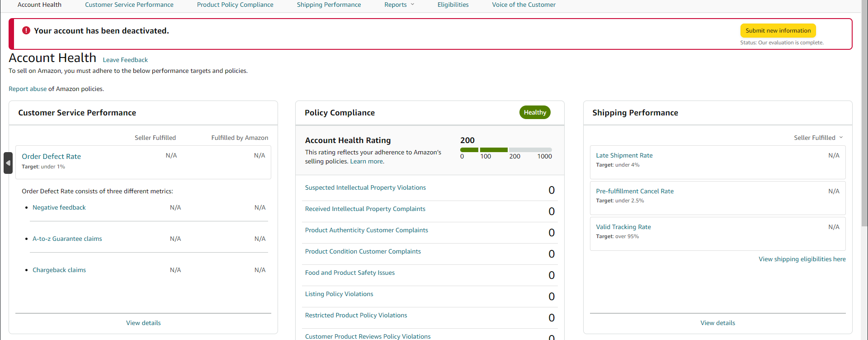This screenshot has width=868, height=340.
Task: Change the Seller Fulfilled shipping dropdown
Action: click(x=818, y=138)
